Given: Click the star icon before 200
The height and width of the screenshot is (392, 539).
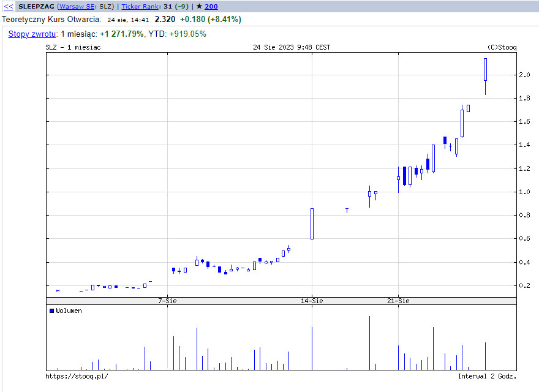Looking at the screenshot, I should (199, 6).
